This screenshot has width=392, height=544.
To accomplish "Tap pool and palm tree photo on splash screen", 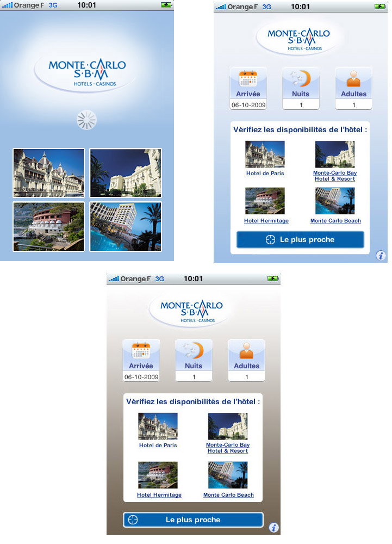I will pyautogui.click(x=126, y=226).
